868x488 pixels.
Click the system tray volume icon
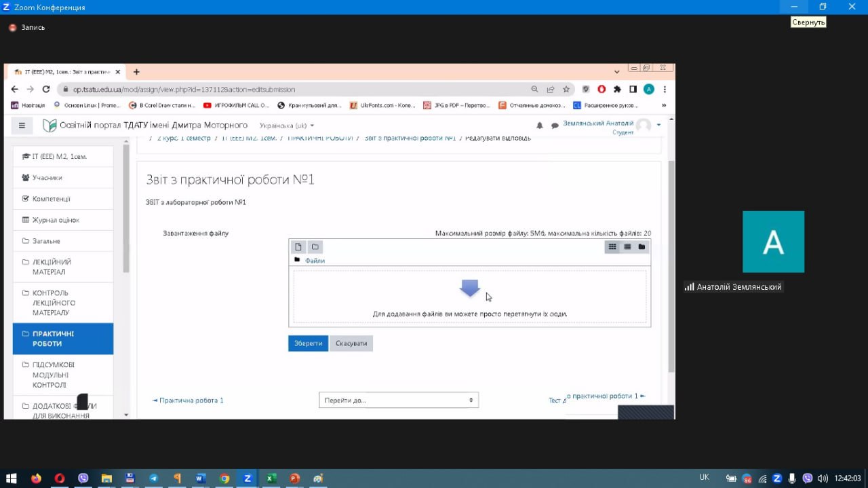tap(823, 478)
